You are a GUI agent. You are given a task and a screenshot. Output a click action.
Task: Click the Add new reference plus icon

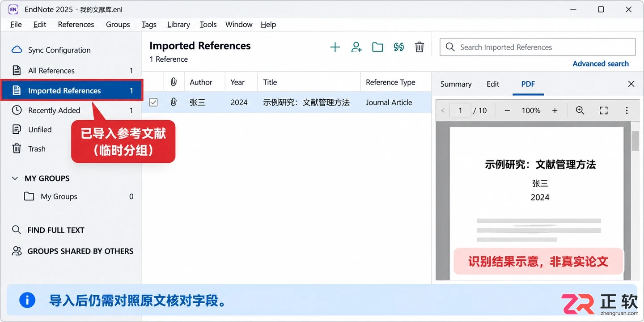335,47
